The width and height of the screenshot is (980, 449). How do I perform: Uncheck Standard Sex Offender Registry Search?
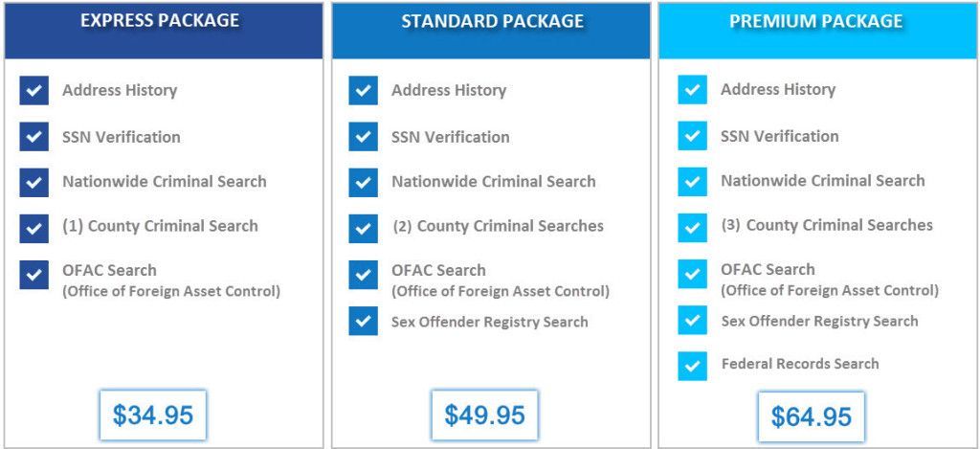[364, 321]
